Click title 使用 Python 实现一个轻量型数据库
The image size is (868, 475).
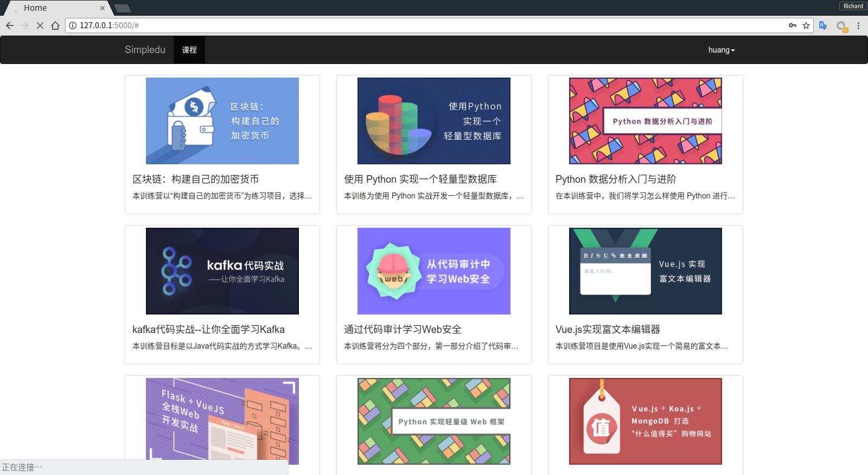(x=420, y=179)
